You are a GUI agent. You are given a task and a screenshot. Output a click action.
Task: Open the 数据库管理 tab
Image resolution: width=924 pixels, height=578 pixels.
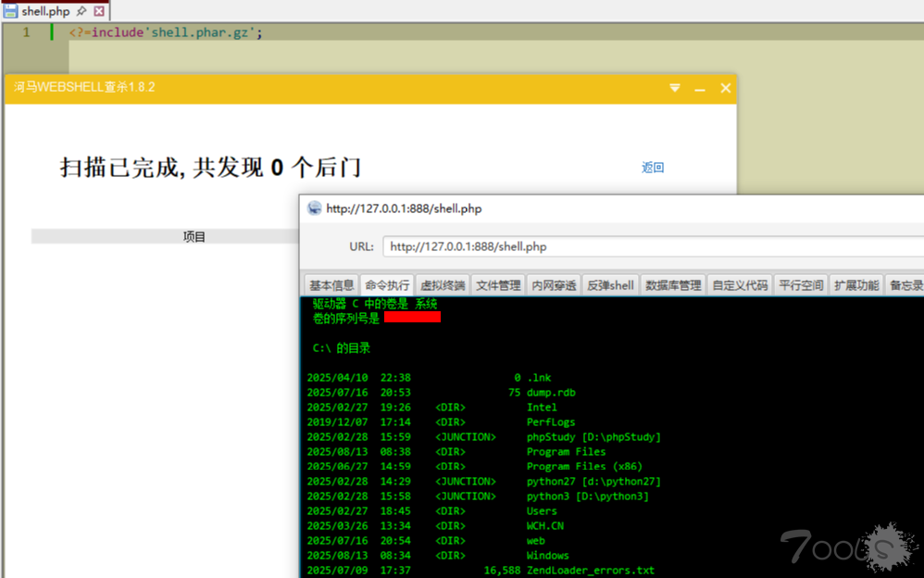pos(673,285)
